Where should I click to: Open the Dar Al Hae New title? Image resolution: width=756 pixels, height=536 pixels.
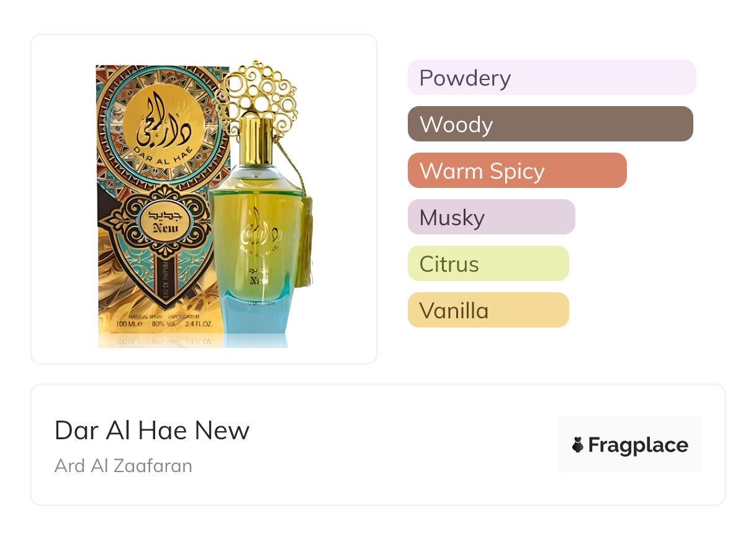(x=152, y=431)
